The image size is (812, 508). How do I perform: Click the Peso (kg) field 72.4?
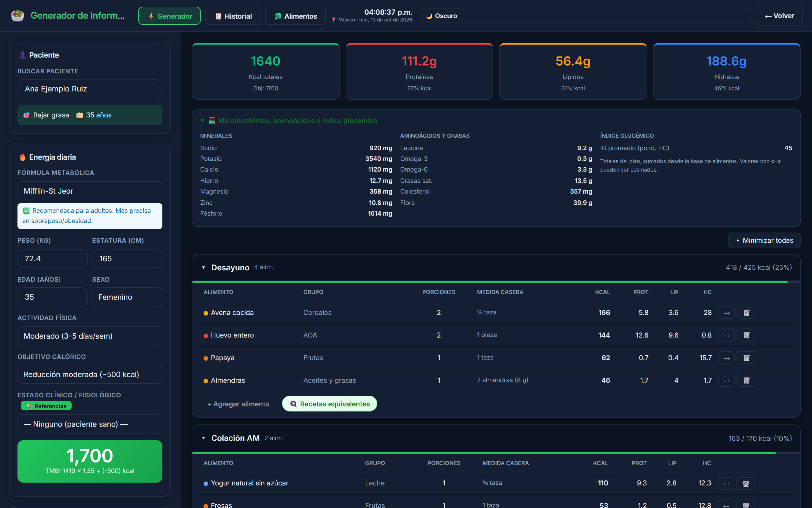(x=53, y=259)
